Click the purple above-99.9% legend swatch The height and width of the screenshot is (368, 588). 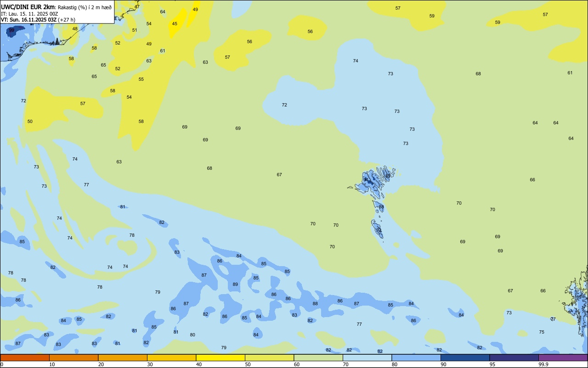point(563,357)
